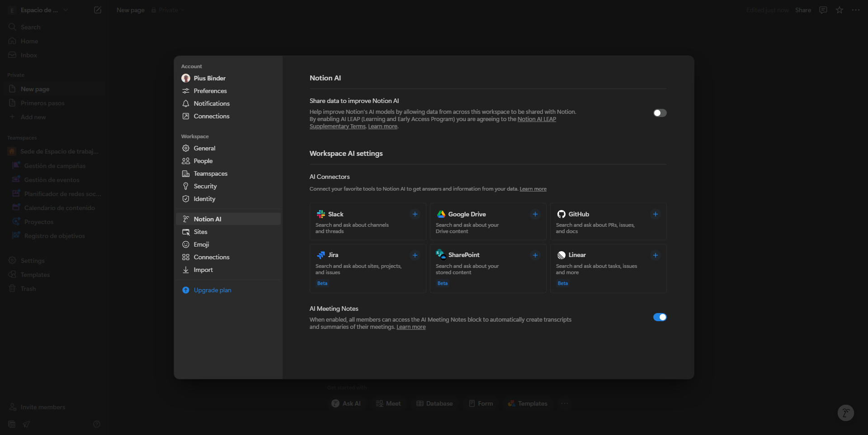Click the Beta tag on Jira card

point(322,283)
